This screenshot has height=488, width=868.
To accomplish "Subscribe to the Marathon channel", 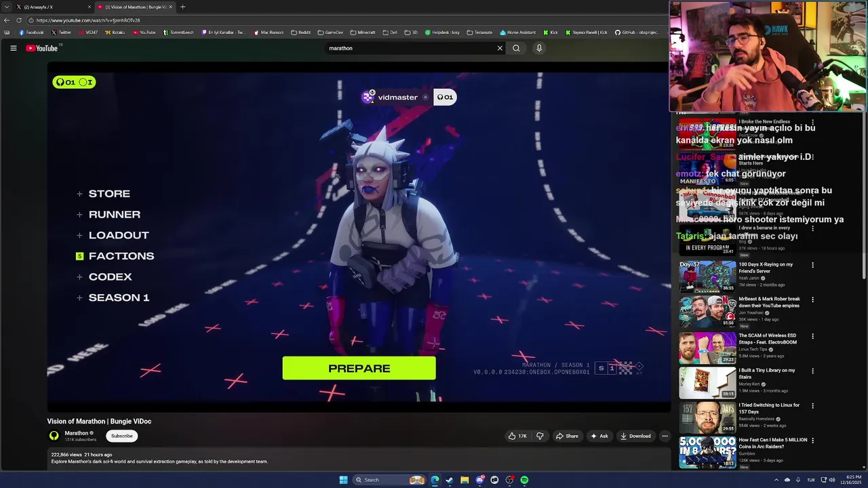I will [122, 436].
